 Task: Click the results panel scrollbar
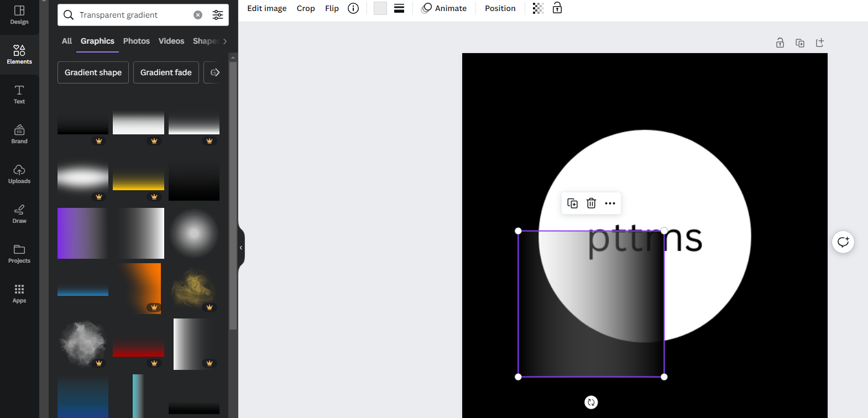click(x=233, y=196)
